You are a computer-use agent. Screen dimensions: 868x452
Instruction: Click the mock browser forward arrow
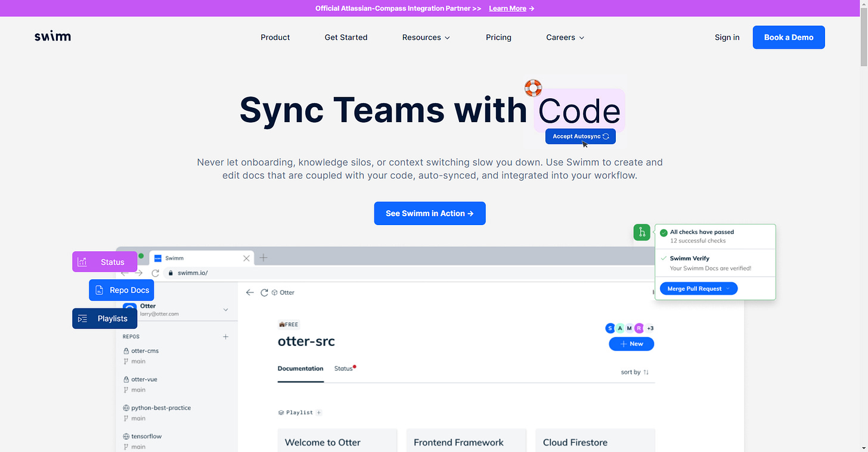[138, 273]
